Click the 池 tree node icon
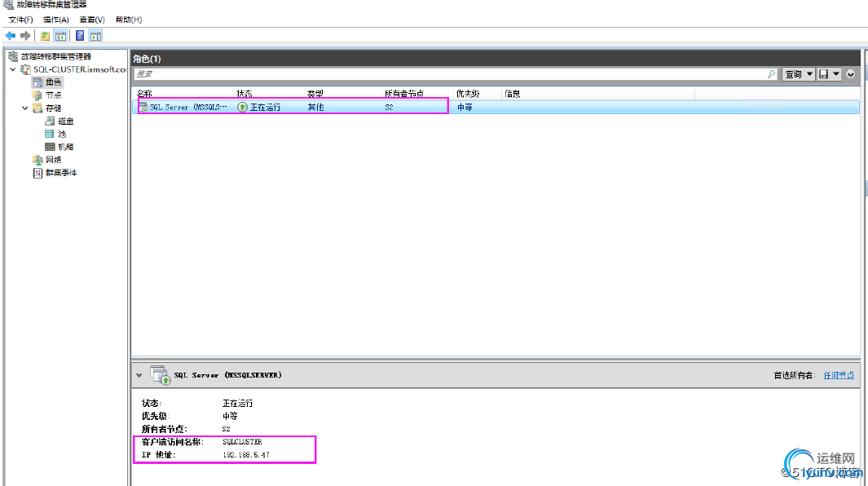 pyautogui.click(x=49, y=134)
